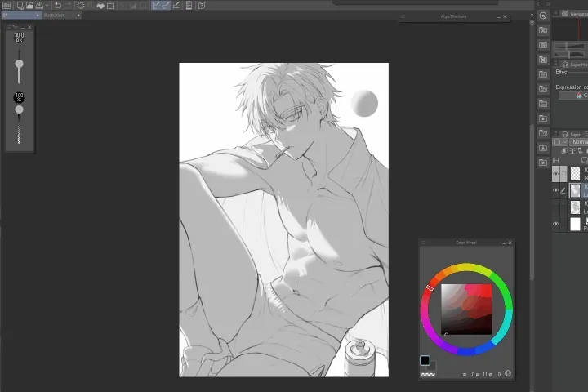
Task: Switch to the Illustration canvas tab
Action: point(57,15)
